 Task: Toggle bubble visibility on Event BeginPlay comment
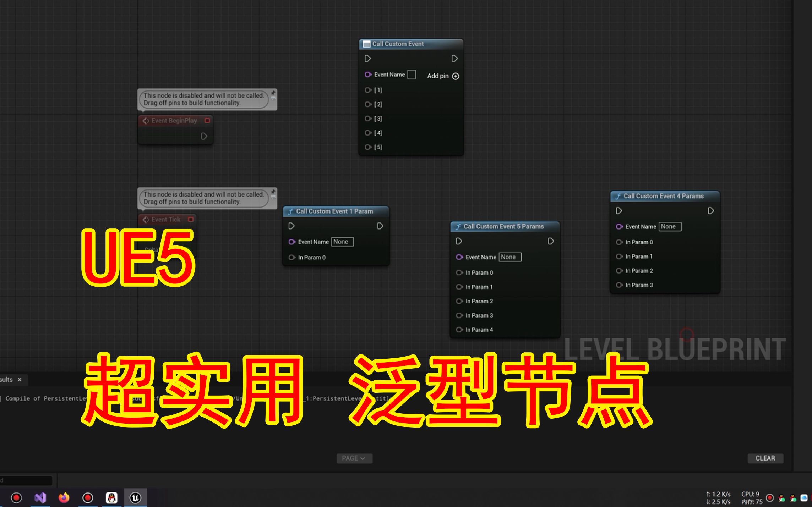point(273,98)
